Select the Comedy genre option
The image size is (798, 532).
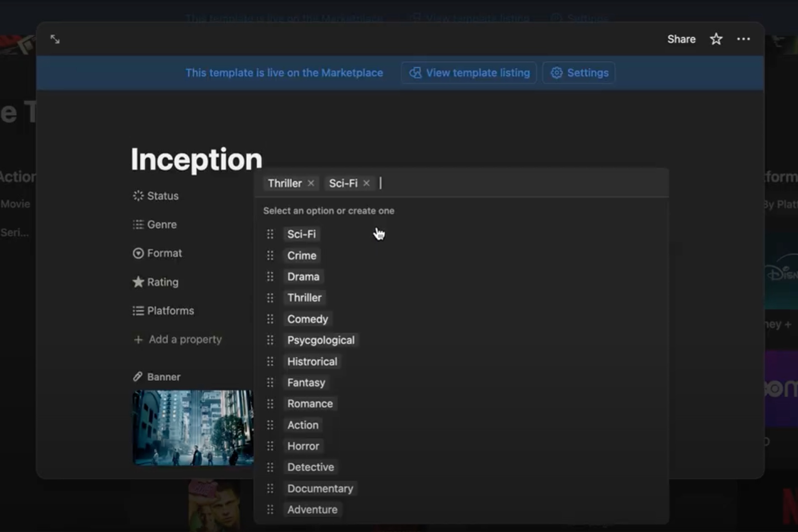point(307,319)
